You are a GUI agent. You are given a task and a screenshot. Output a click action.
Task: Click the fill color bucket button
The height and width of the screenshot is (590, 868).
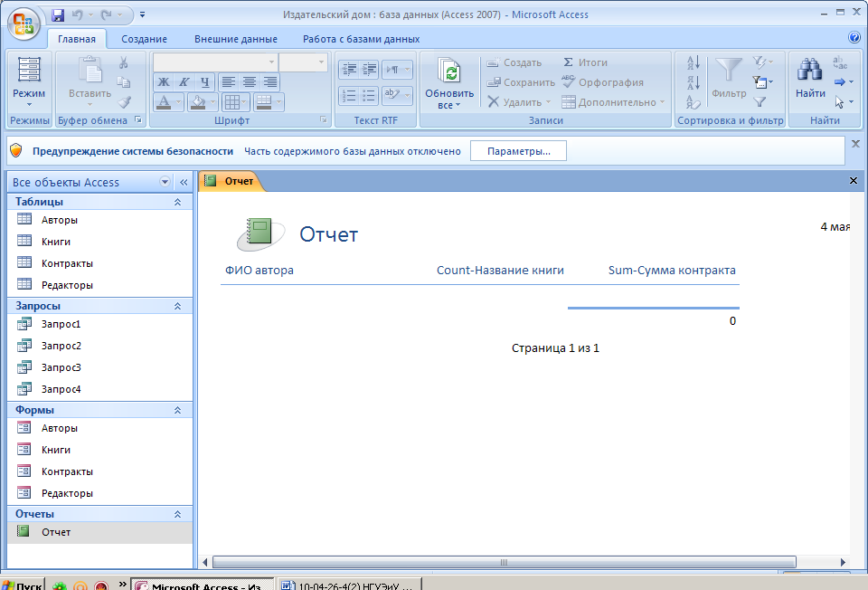point(198,102)
